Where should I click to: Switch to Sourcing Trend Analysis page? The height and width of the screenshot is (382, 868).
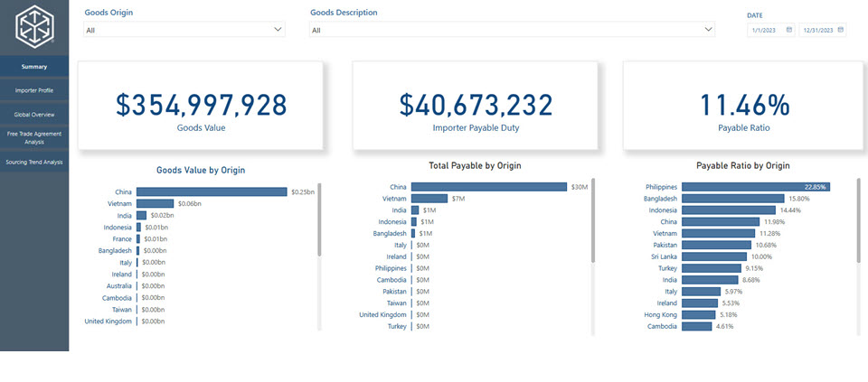pyautogui.click(x=34, y=163)
